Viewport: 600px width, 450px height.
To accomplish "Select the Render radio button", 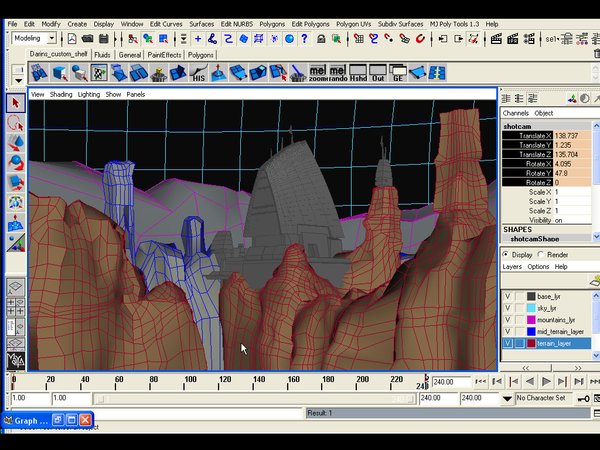I will point(541,254).
